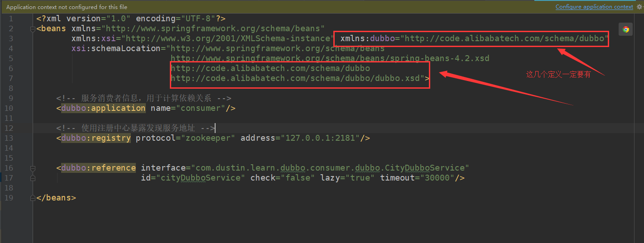Click the gear icon in notification bar
The width and height of the screenshot is (644, 243).
(639, 7)
